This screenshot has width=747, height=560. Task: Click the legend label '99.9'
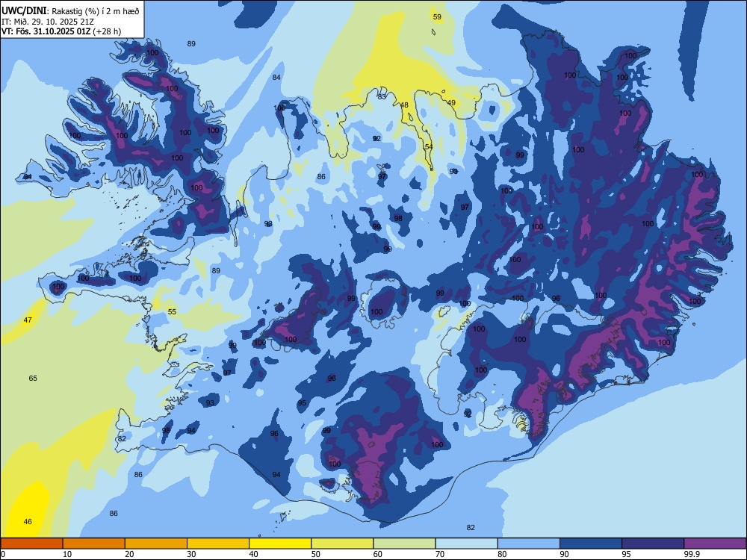(x=692, y=554)
